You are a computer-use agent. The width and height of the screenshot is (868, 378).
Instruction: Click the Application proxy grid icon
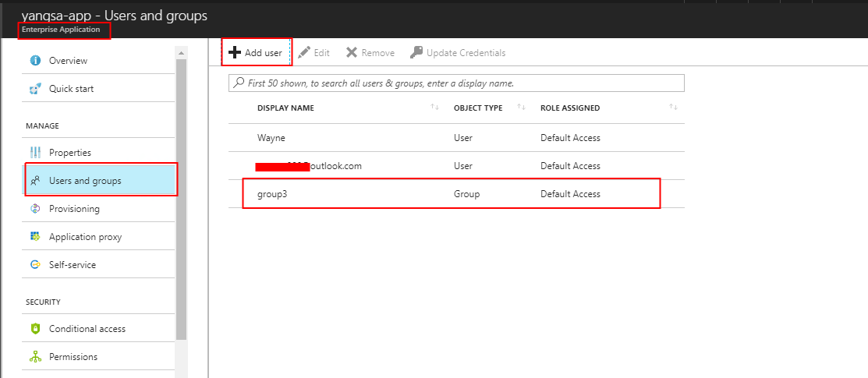coord(35,237)
